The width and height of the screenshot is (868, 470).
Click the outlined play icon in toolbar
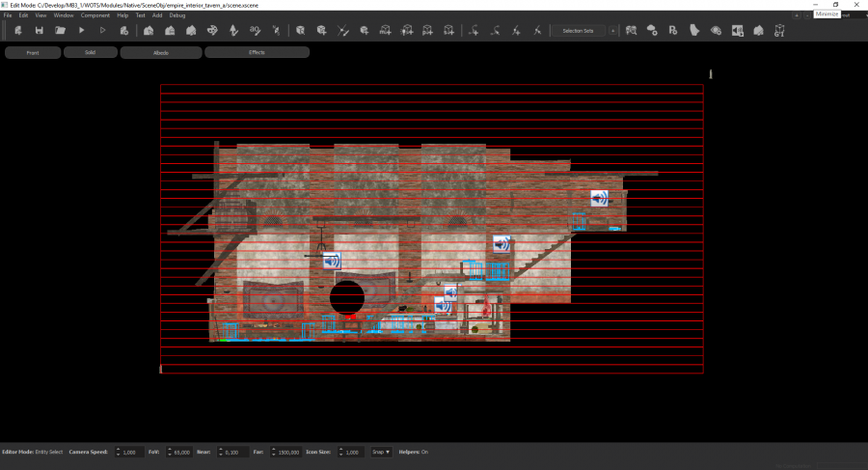coord(102,31)
